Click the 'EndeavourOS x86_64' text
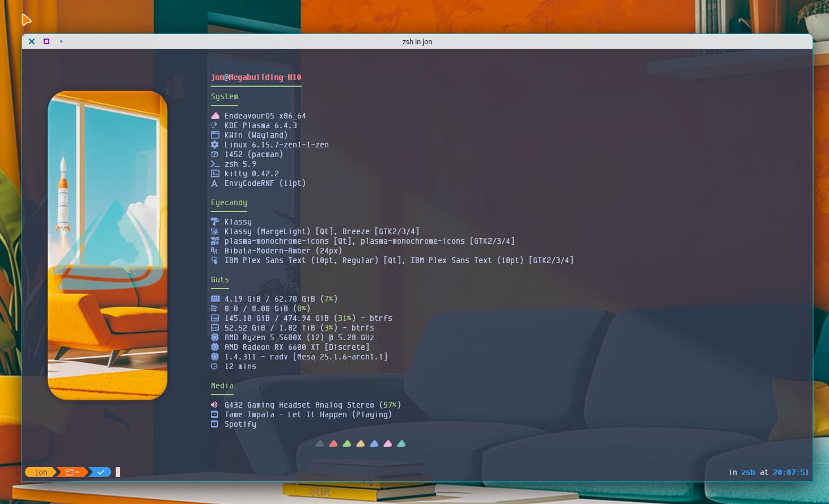Screen dimensions: 829x504 [265, 116]
